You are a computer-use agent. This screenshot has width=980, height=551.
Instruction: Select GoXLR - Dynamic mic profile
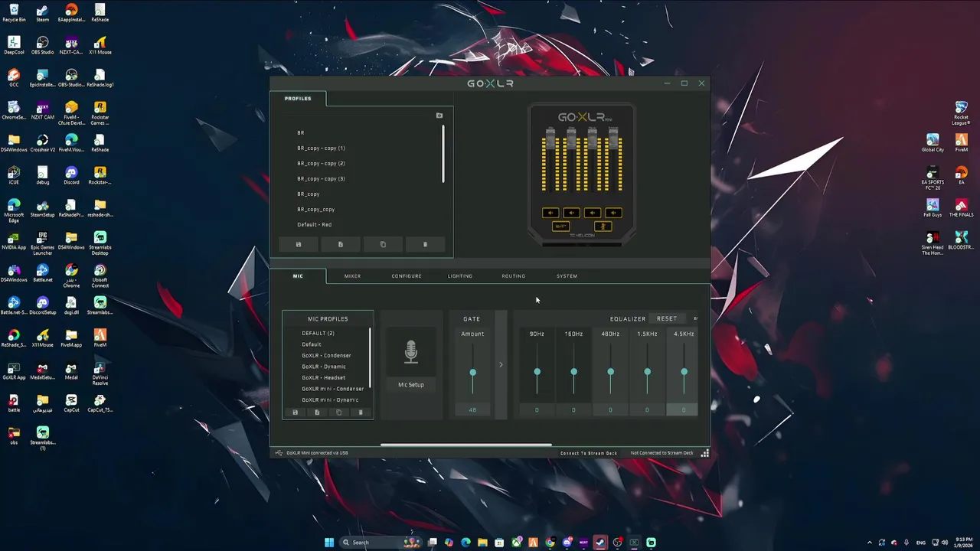tap(324, 367)
